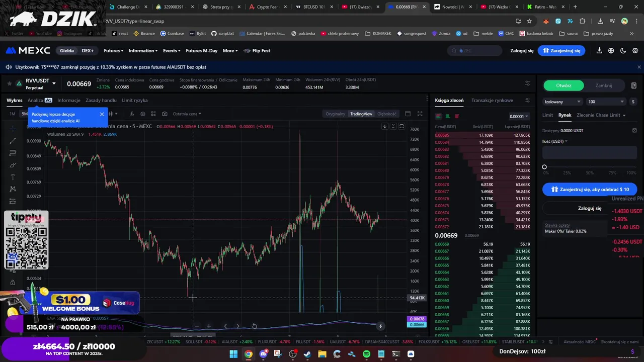This screenshot has width=644, height=362.
Task: Open the Events header menu
Action: [x=172, y=51]
